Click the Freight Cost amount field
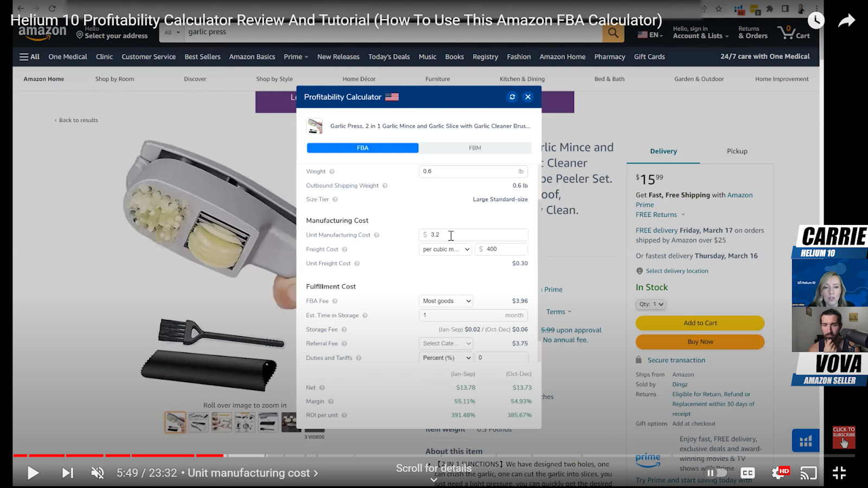 pos(501,249)
